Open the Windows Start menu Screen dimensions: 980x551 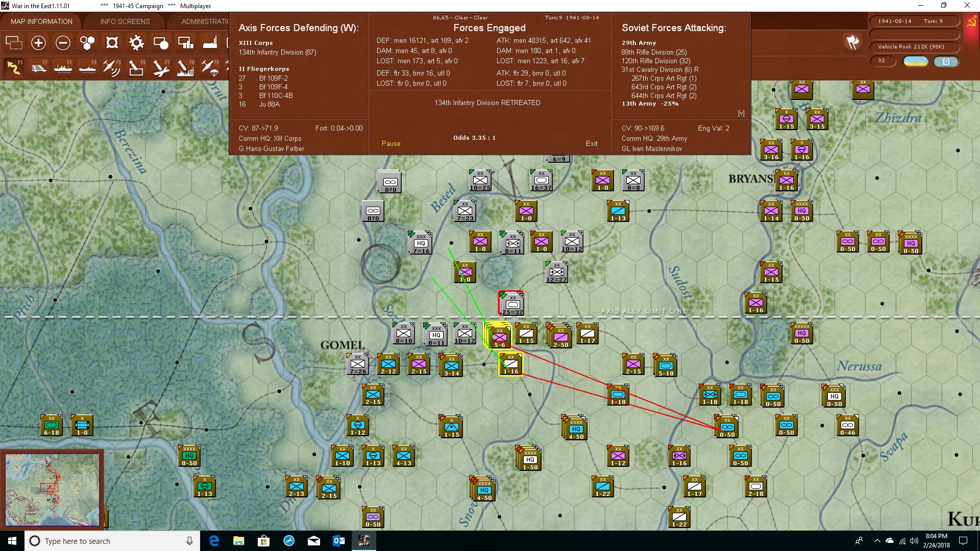click(x=12, y=541)
